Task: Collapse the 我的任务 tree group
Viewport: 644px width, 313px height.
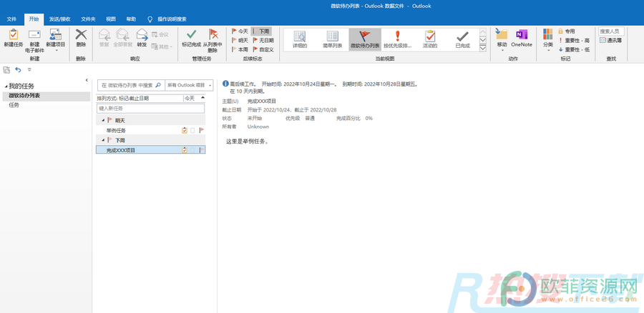Action: [6, 86]
